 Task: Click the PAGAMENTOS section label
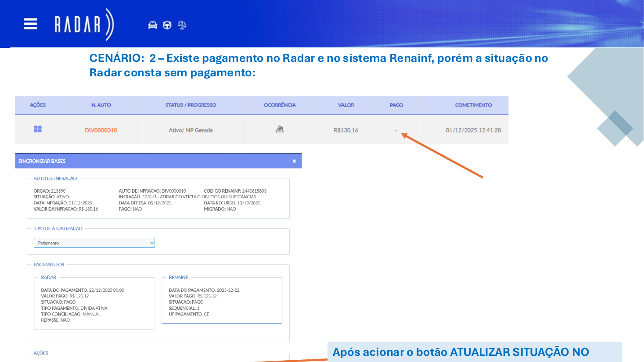coord(49,265)
